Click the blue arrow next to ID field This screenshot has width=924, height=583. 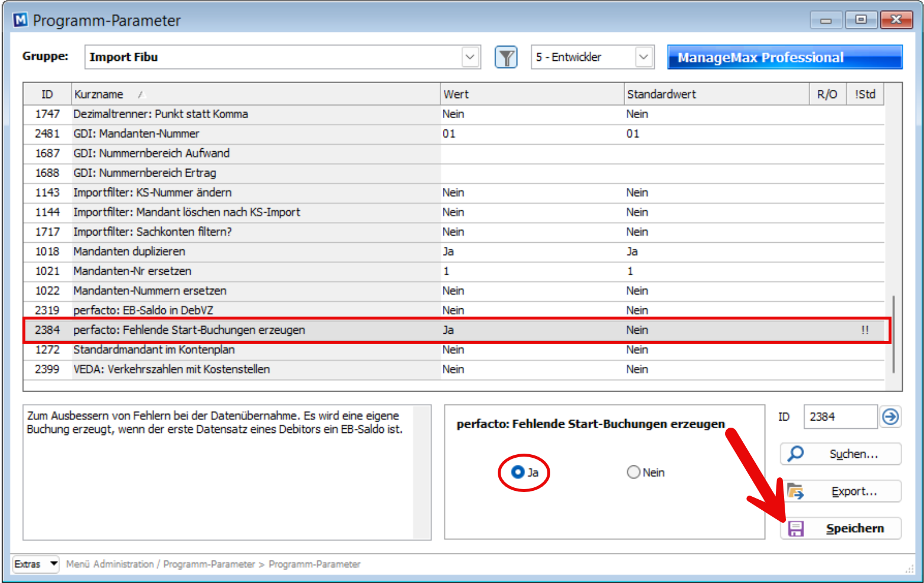tap(890, 417)
